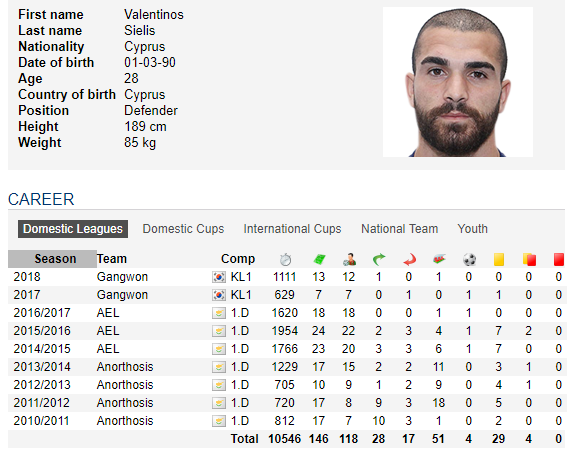Screen dimensions: 567x450
Task: Click the soccer ball goals icon
Action: (x=469, y=259)
